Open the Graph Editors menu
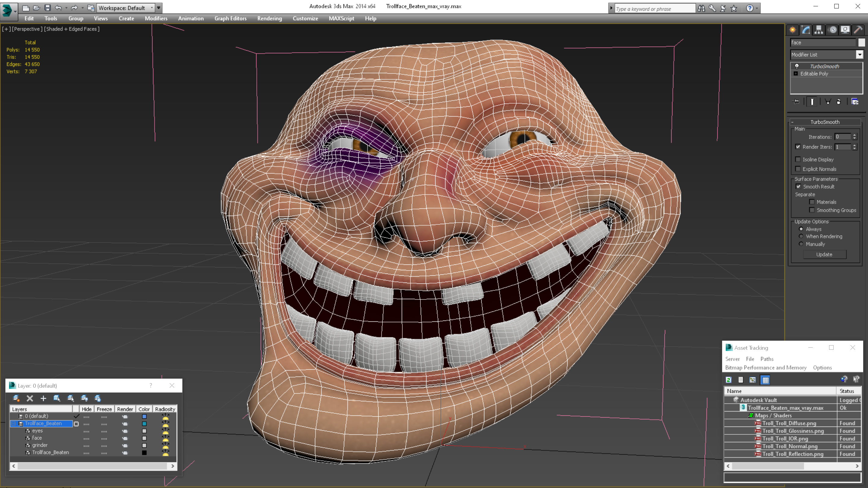 [231, 18]
